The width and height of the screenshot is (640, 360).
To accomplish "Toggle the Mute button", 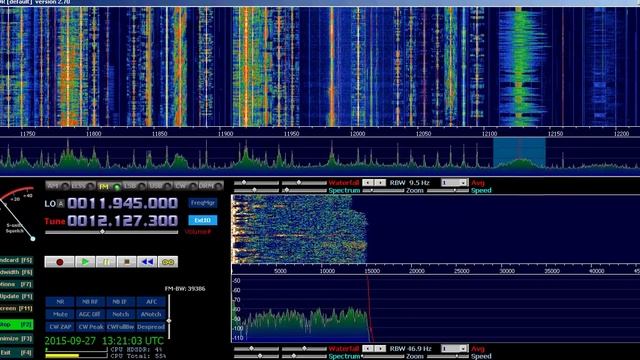I will tap(60, 314).
